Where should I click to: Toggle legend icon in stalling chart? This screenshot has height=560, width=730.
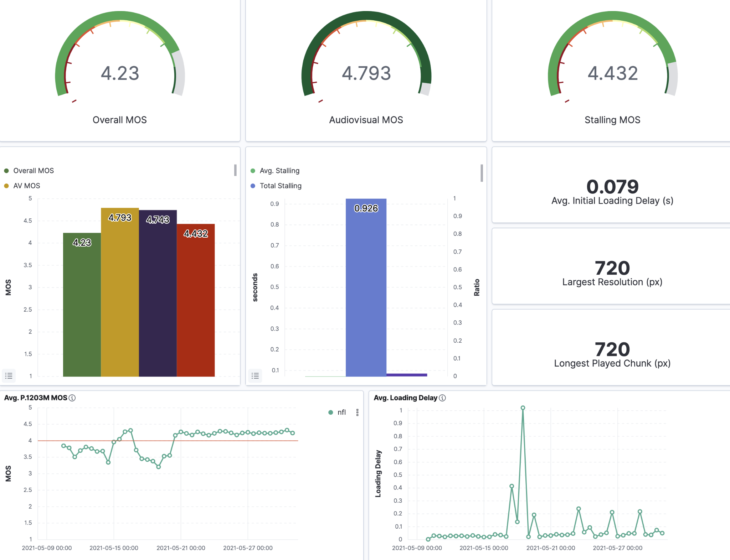[x=255, y=375]
